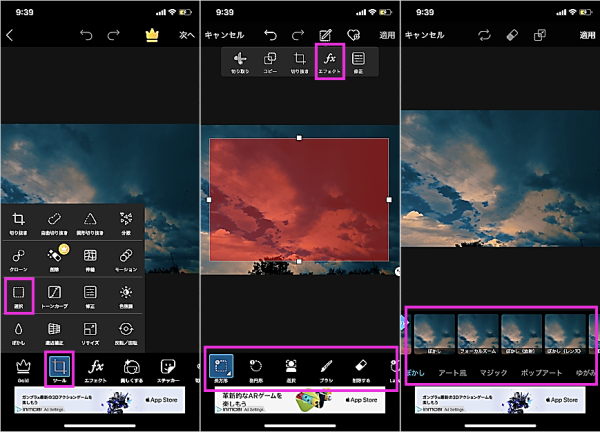The height and width of the screenshot is (432, 600).
Task: Pick the ぼかし blur effect thumbnail
Action: [434, 334]
